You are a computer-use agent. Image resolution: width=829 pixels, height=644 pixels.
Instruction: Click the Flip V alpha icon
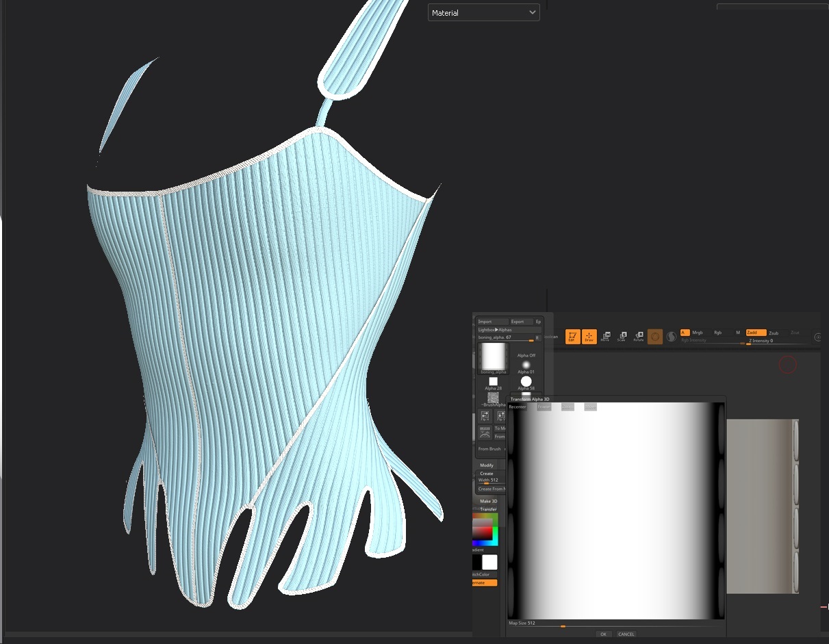pyautogui.click(x=500, y=416)
